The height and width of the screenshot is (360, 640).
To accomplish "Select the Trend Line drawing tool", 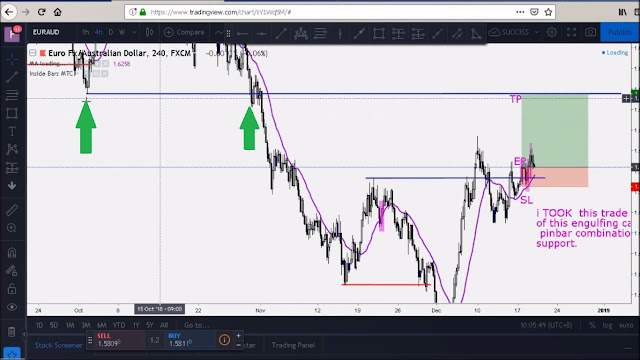I will click(12, 77).
